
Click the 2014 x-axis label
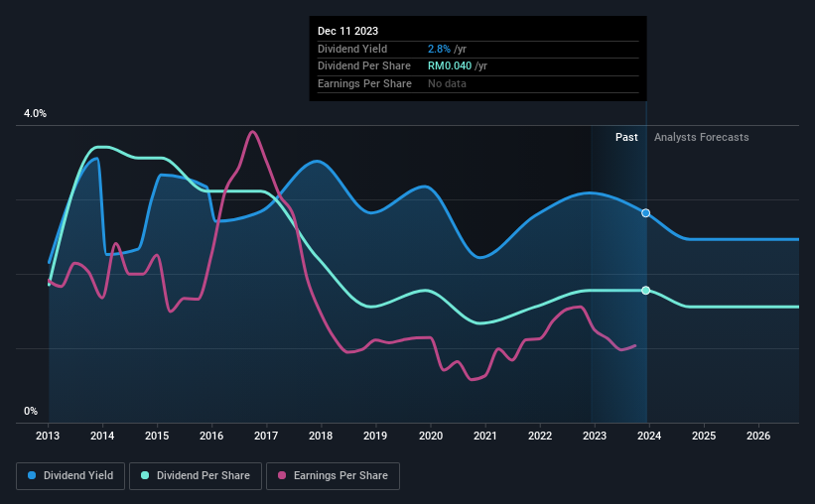pos(102,436)
